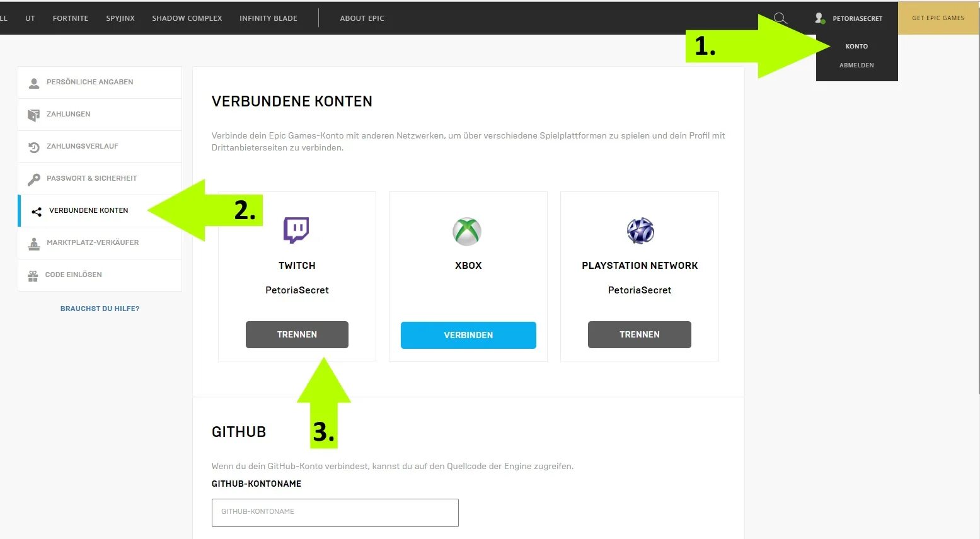Connect Xbox using Verbinden button
The height and width of the screenshot is (539, 980).
click(x=468, y=335)
